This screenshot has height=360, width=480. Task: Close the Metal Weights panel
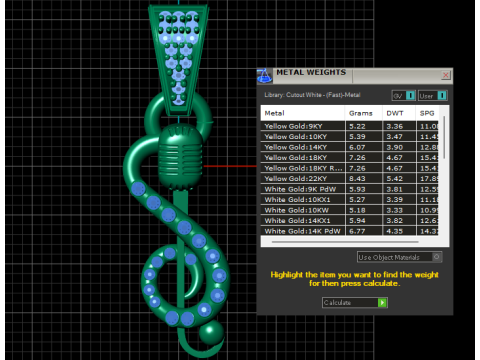click(x=446, y=75)
